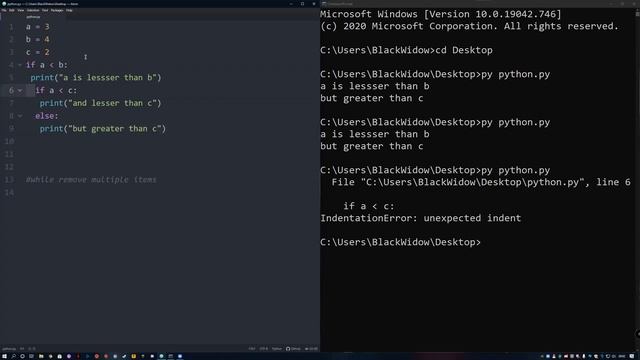Screen dimensions: 640x360
Task: Open the taskbar Search icon
Action: pyautogui.click(x=13, y=356)
